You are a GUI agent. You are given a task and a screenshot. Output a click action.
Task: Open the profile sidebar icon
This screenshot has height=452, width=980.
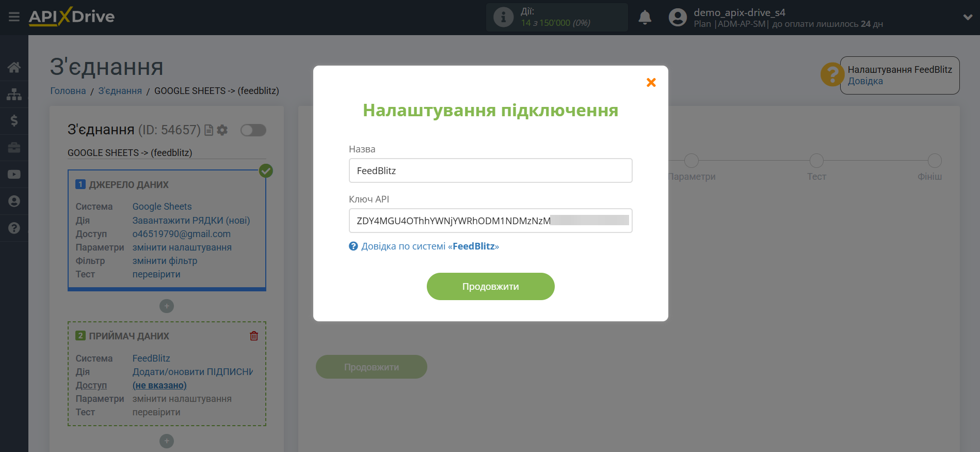14,201
